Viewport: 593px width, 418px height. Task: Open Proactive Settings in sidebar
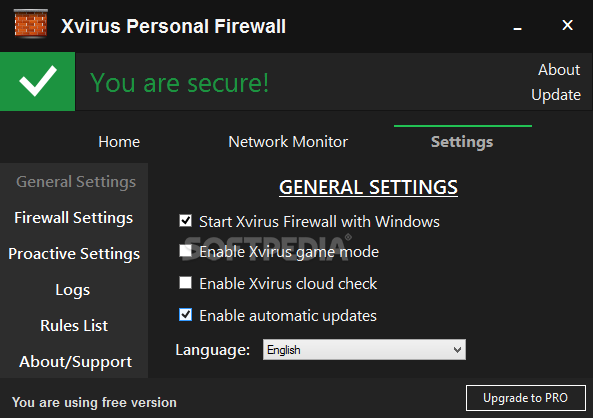(74, 254)
